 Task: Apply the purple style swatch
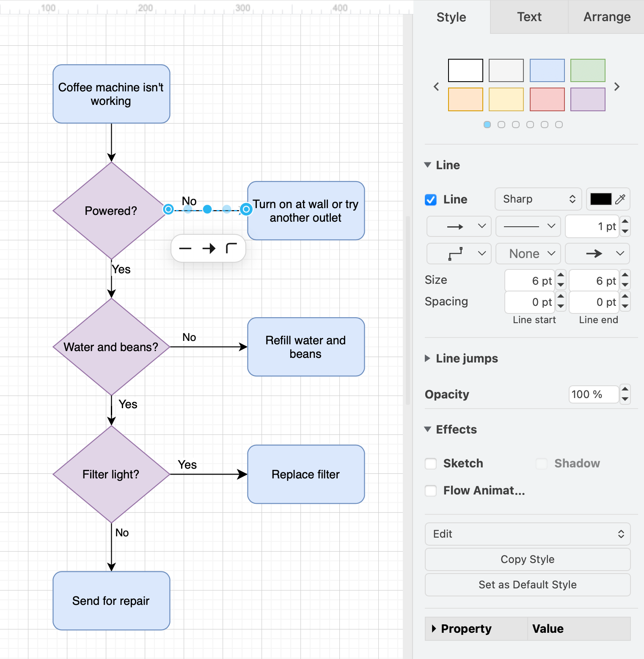click(x=588, y=99)
